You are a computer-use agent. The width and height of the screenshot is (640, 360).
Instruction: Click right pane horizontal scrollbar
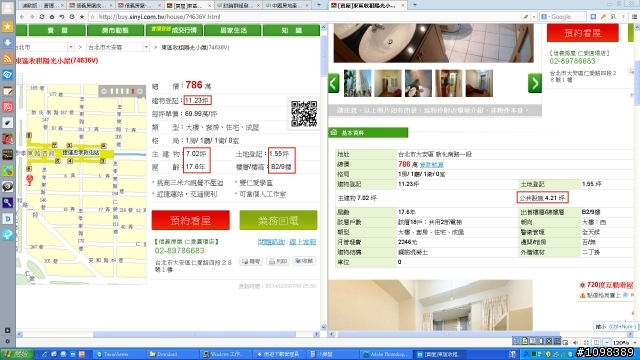click(448, 335)
